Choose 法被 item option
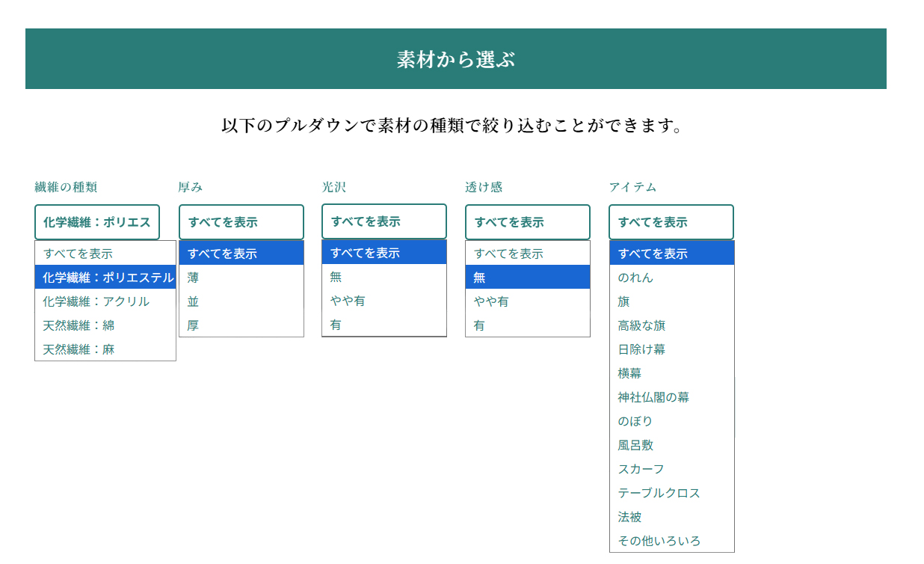The height and width of the screenshot is (564, 924). click(672, 517)
